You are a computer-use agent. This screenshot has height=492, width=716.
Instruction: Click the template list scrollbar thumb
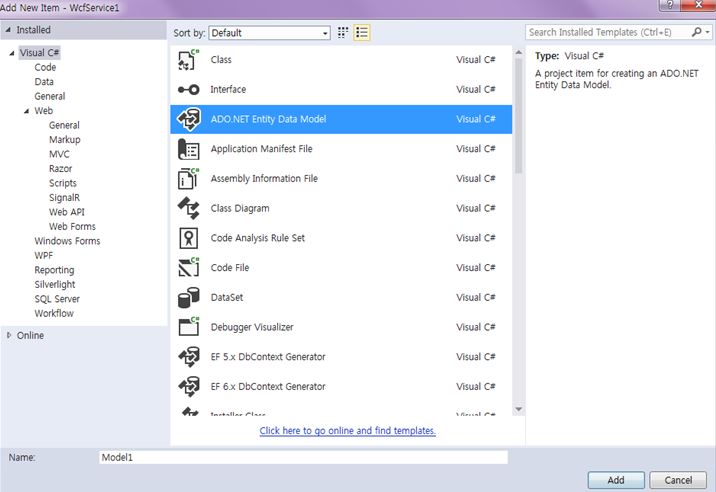click(519, 116)
